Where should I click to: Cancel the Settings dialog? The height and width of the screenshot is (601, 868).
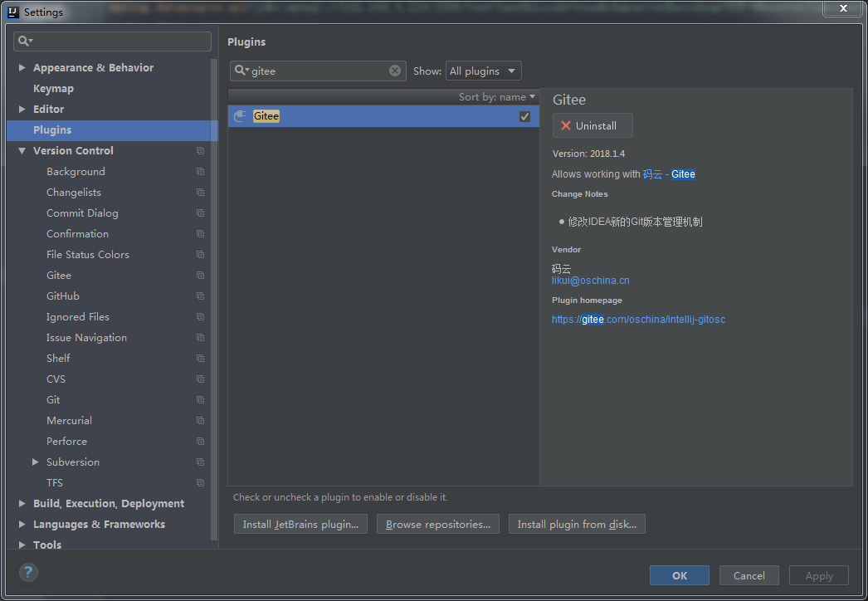pos(749,575)
